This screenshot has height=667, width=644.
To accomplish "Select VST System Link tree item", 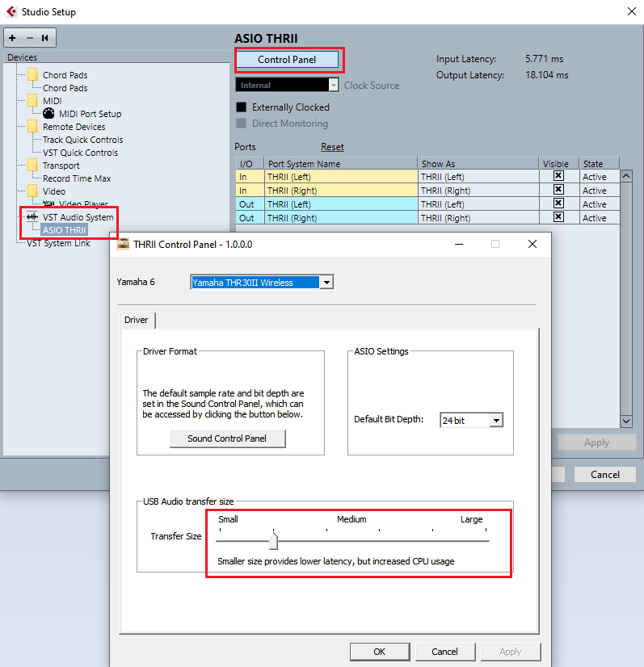I will 58,243.
